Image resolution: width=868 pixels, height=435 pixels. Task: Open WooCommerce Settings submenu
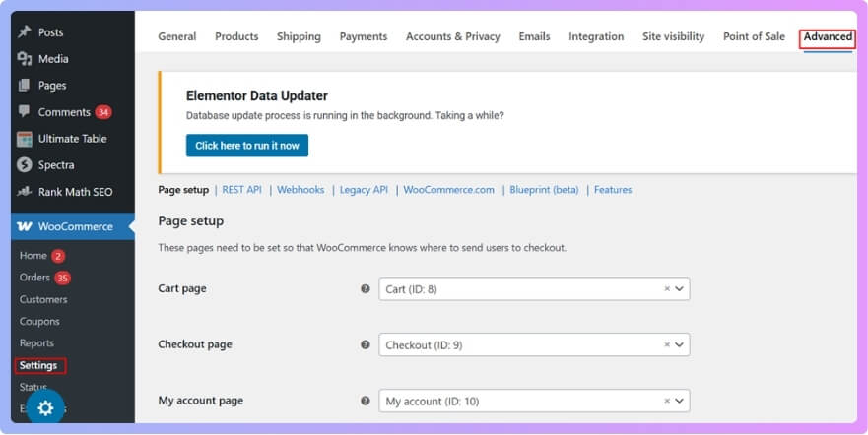point(38,365)
